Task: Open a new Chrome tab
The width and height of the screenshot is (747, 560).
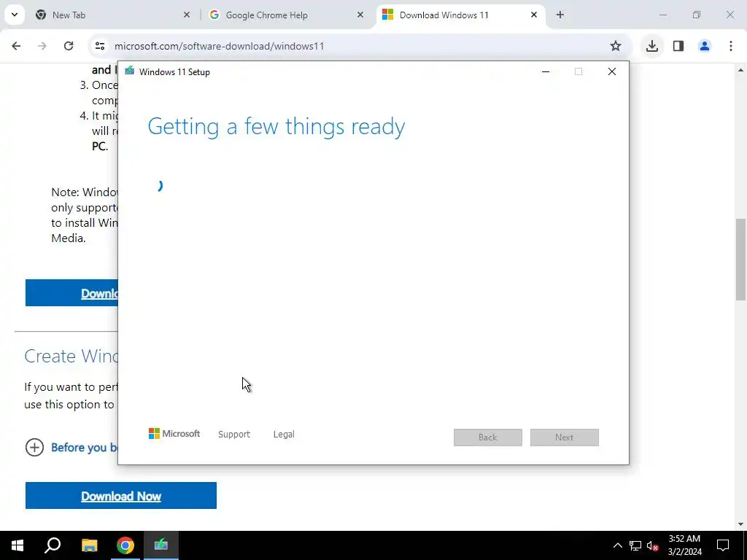Action: (560, 15)
